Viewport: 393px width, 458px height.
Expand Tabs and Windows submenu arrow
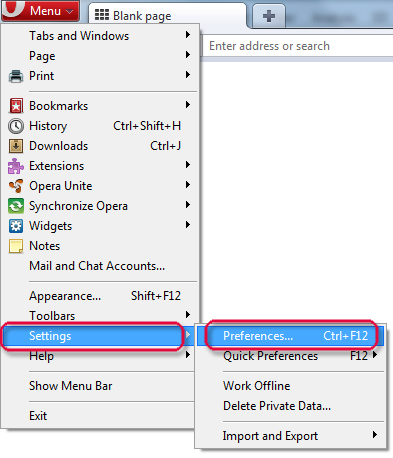(x=188, y=35)
